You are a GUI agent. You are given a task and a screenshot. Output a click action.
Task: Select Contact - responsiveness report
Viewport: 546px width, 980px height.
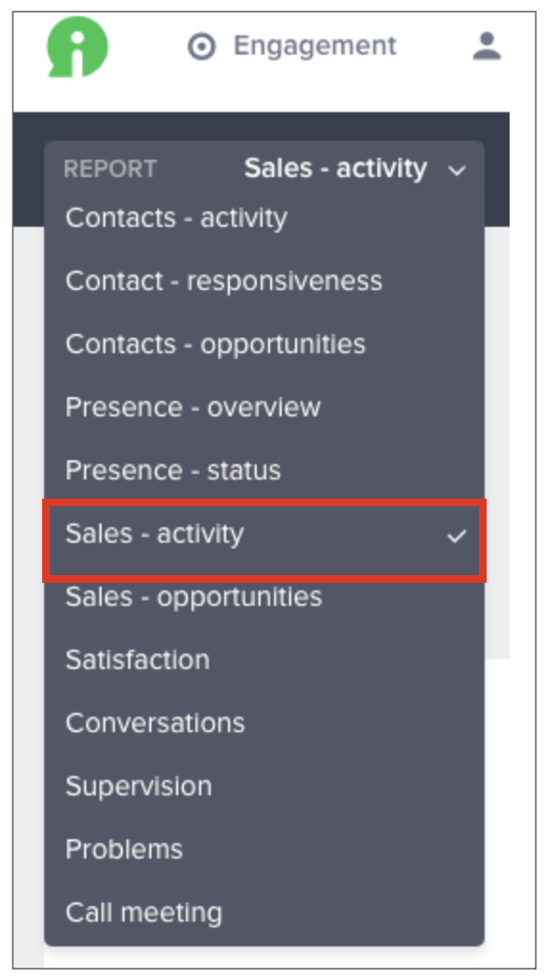[264, 281]
